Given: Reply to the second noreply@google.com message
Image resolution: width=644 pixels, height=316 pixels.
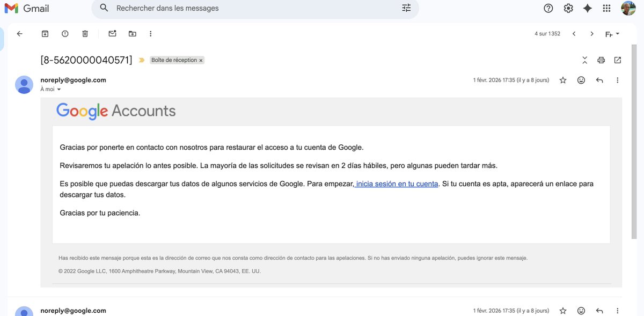Looking at the screenshot, I should tap(599, 311).
